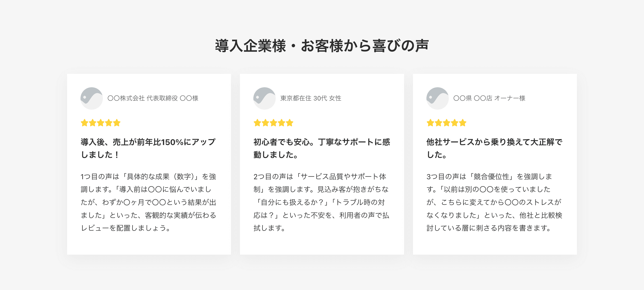Screen dimensions: 644x290
Task: Click the headline 初心者でも安心。丁寧なサポート
Action: click(322, 148)
